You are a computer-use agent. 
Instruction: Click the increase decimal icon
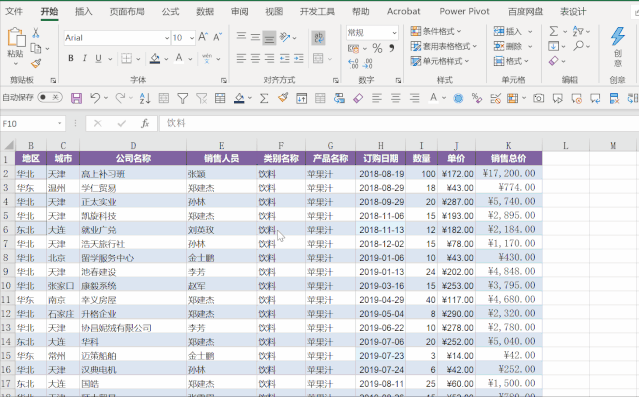tap(353, 64)
